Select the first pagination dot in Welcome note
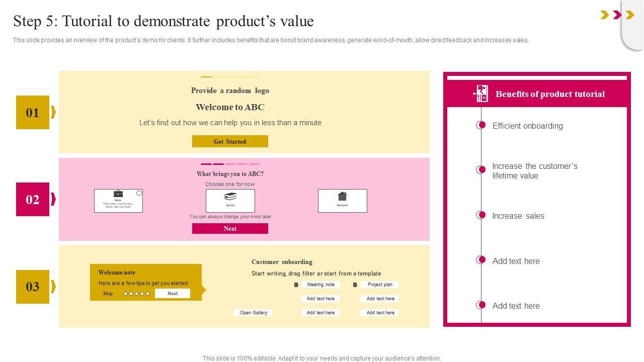 pos(126,294)
